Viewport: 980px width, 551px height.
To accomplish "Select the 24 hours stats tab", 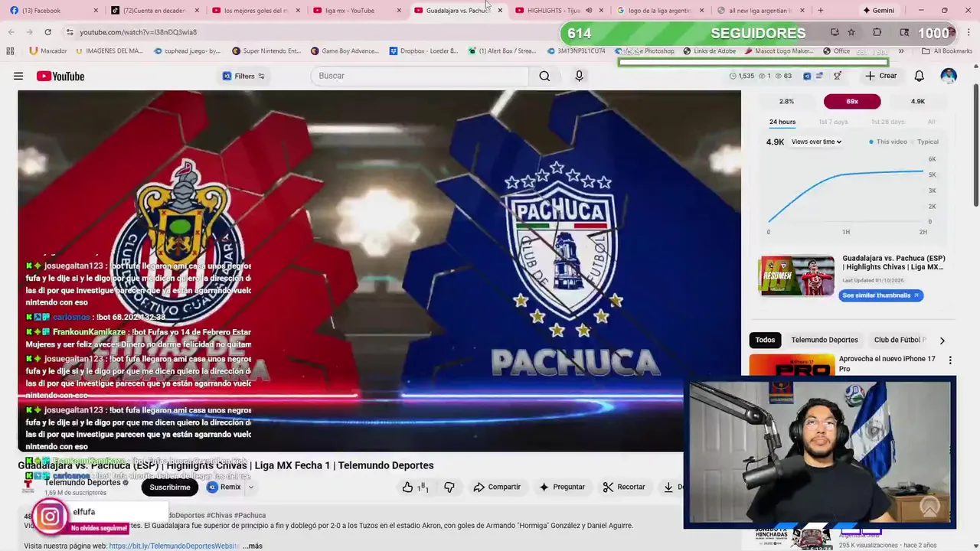I will tap(782, 122).
